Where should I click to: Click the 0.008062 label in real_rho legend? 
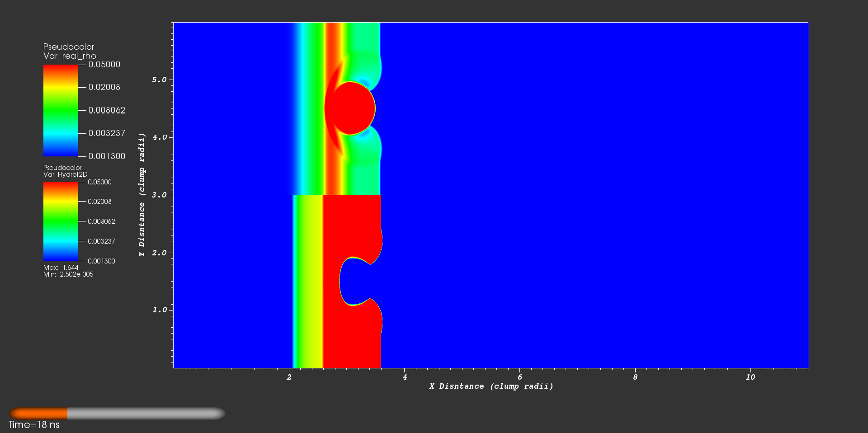pyautogui.click(x=107, y=110)
